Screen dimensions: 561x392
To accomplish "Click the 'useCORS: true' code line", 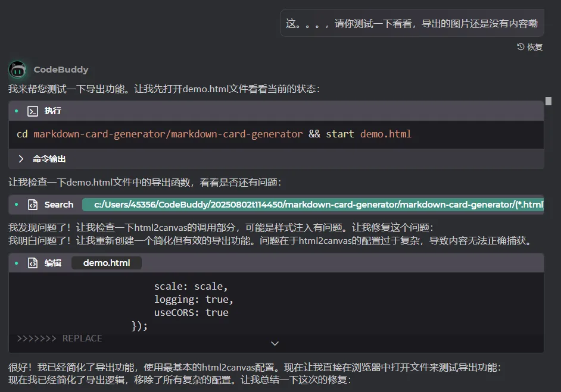I will point(191,312).
